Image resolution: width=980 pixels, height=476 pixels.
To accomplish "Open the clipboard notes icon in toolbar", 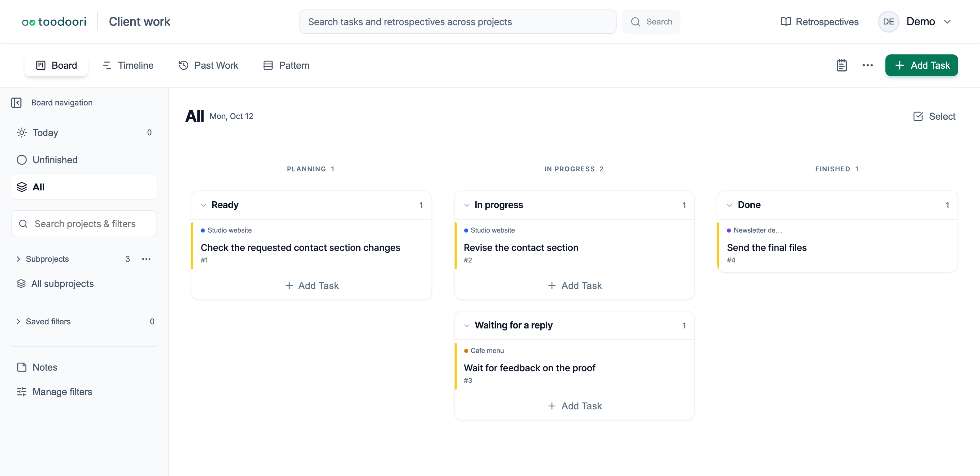I will 842,65.
